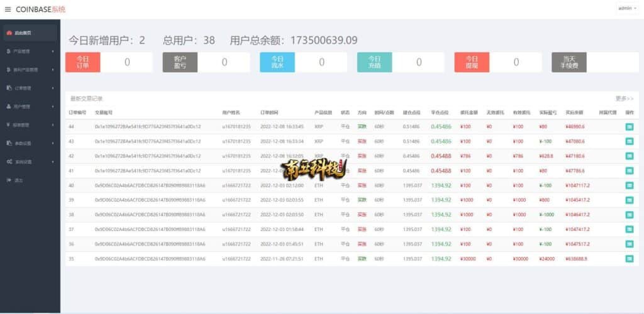Click the red 今日订单 tile
This screenshot has width=644, height=314.
(83, 62)
